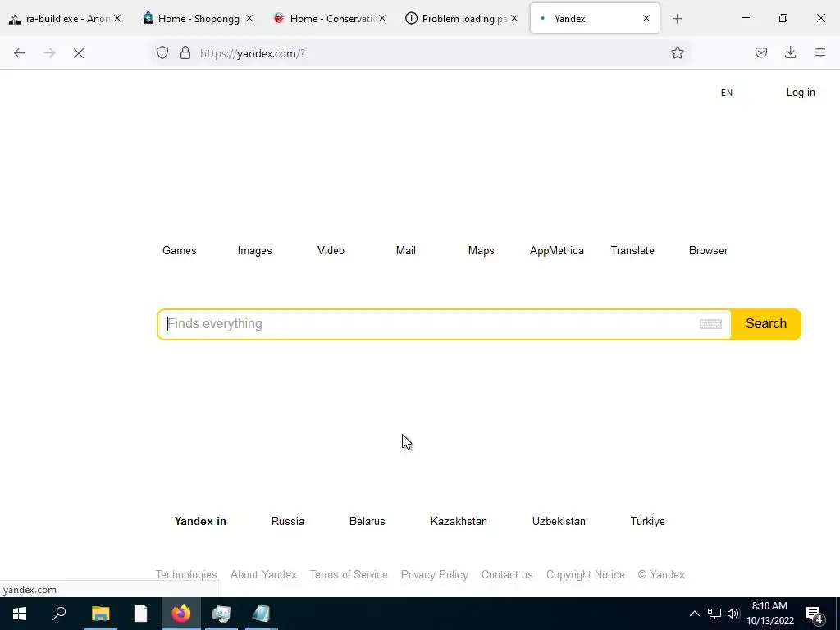Stop loading the Yandex page

(79, 53)
